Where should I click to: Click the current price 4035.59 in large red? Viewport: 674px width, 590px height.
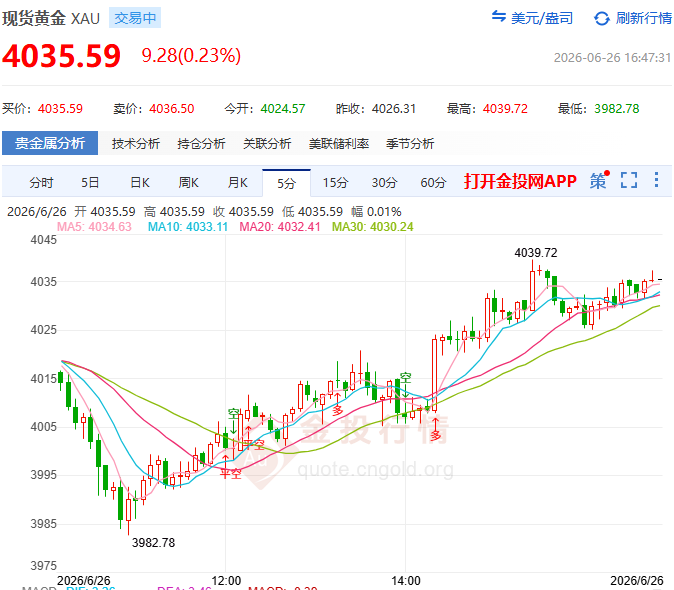tap(61, 56)
